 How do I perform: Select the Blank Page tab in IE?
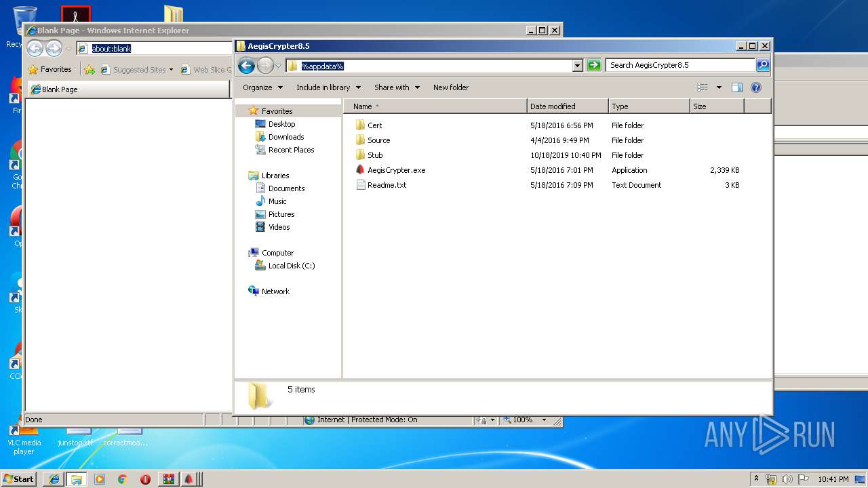128,89
